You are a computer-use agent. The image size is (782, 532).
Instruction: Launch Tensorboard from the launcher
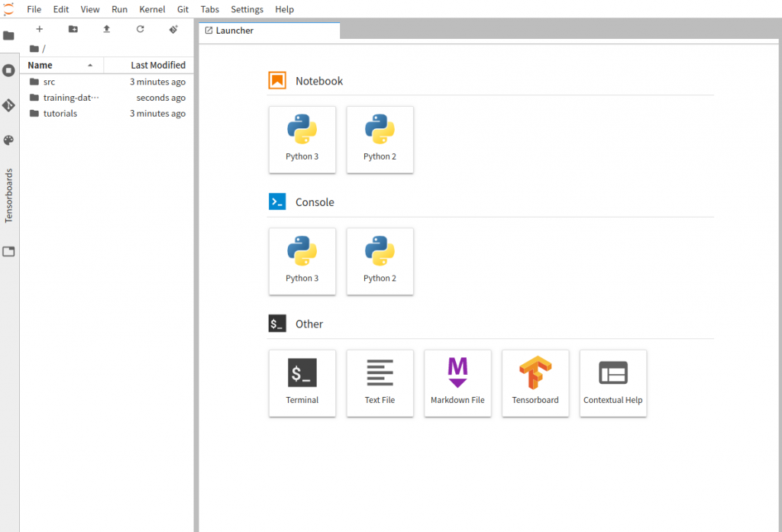(x=535, y=383)
